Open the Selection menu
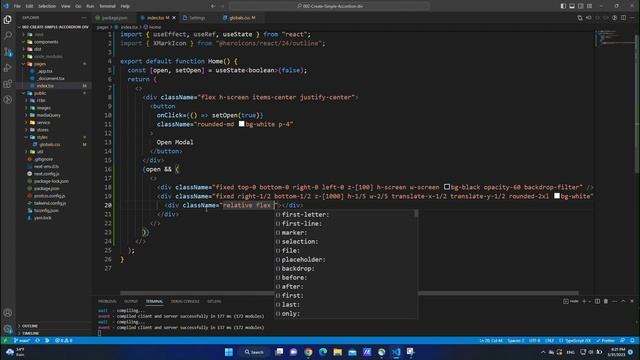This screenshot has height=360, width=640. (x=47, y=6)
